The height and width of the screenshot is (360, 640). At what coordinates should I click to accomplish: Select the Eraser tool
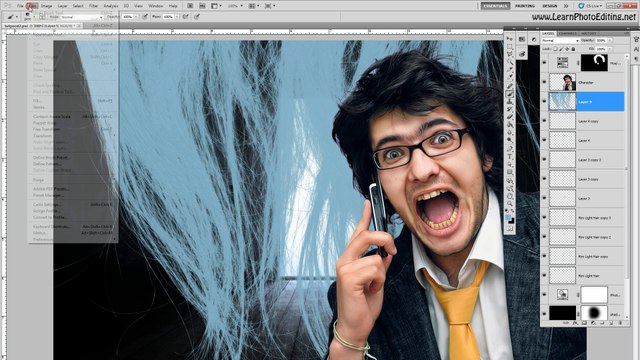[510, 117]
